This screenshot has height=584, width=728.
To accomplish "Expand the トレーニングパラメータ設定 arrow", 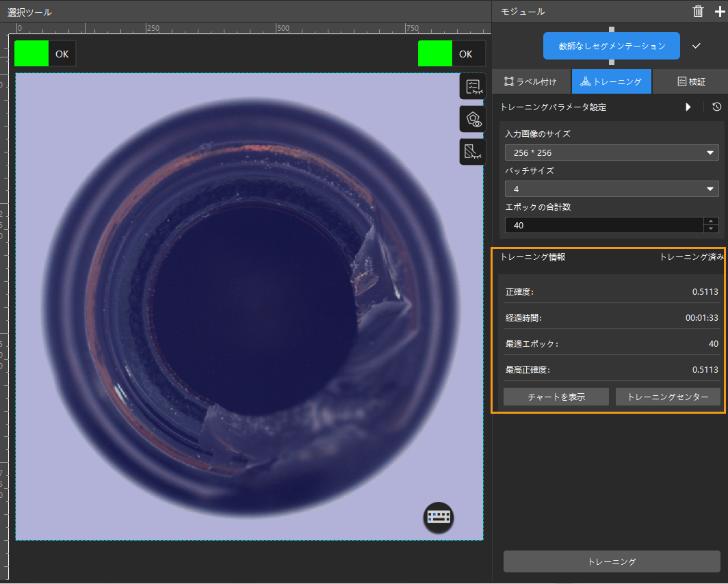I will (688, 107).
